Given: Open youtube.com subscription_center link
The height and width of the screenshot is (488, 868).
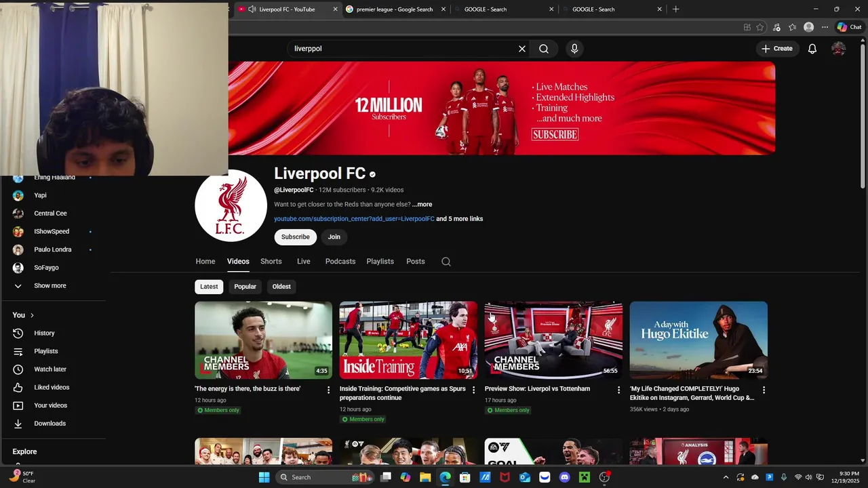Looking at the screenshot, I should pos(354,219).
